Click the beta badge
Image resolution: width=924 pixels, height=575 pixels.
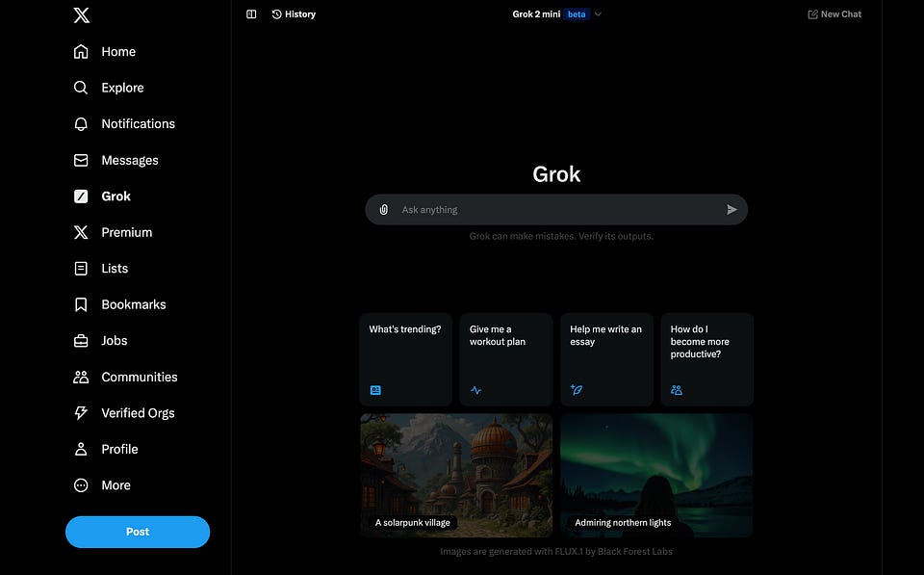[577, 14]
